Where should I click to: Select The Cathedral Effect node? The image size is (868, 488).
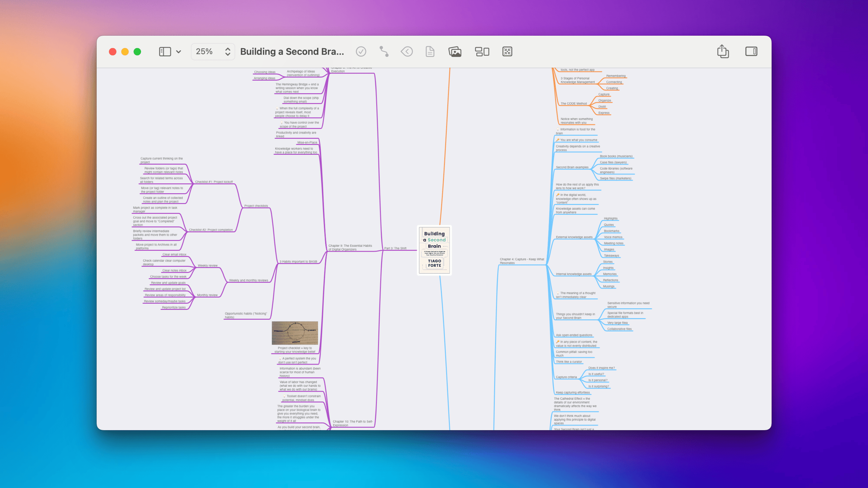coord(575,404)
